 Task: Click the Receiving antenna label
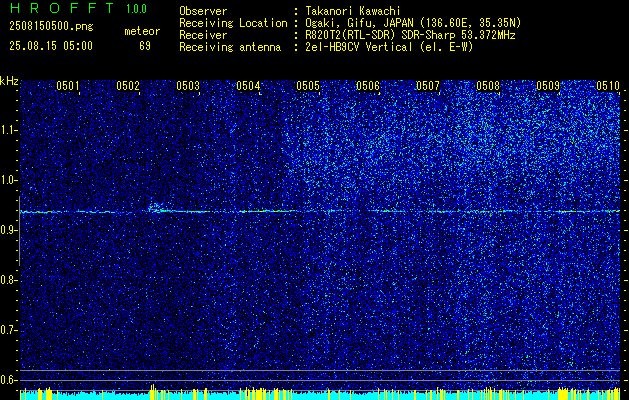coord(230,47)
